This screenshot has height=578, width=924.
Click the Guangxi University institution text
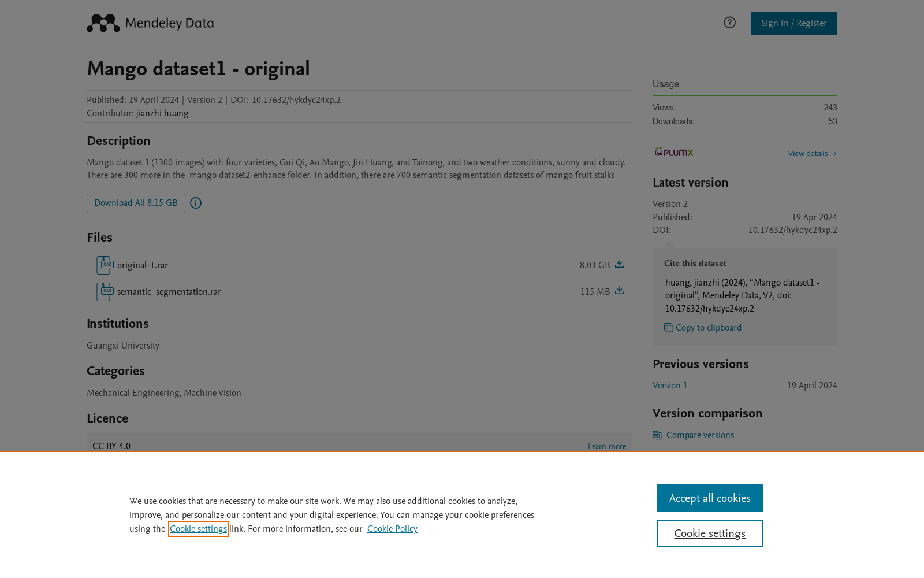coord(123,346)
